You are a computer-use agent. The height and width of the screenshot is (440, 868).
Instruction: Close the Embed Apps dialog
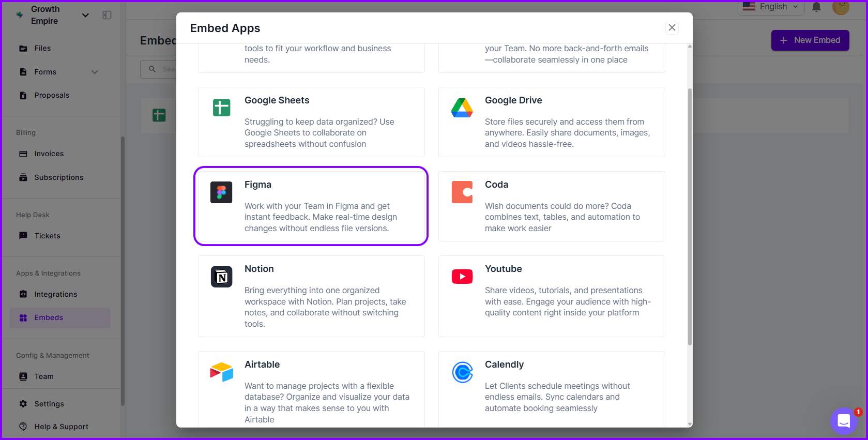pyautogui.click(x=672, y=27)
